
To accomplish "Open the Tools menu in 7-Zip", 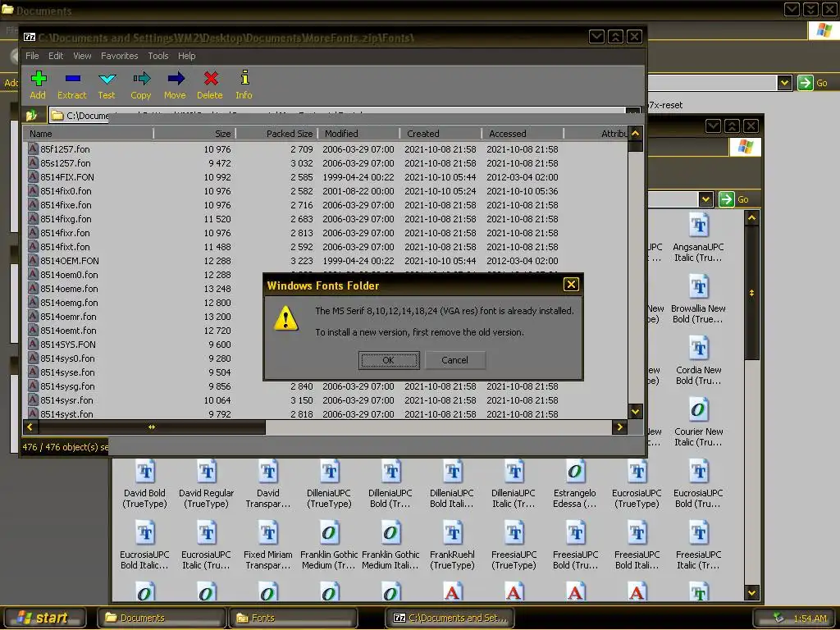I will pyautogui.click(x=158, y=56).
